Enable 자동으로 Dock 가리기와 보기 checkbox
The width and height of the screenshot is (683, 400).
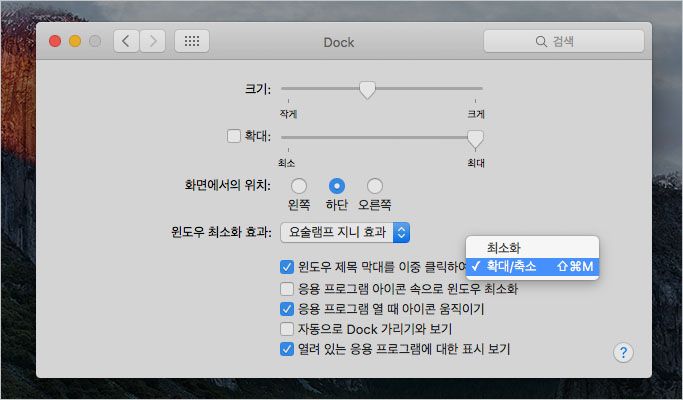(287, 329)
